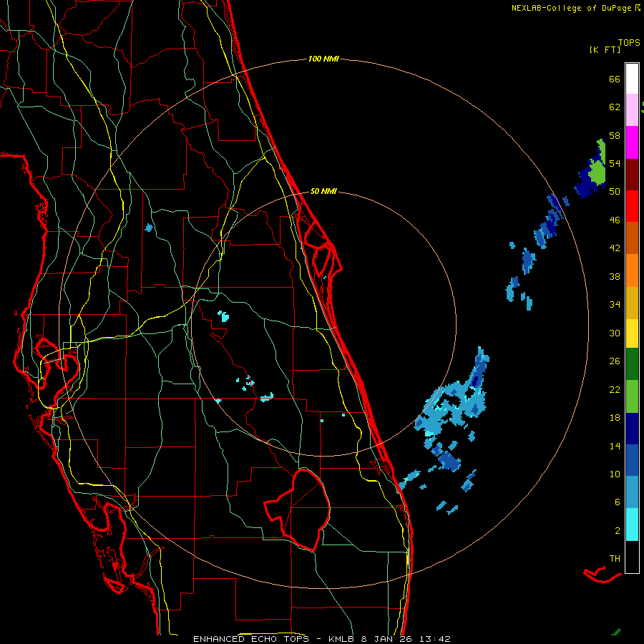Click the dark green legend swatch
644x644 pixels.
(632, 364)
